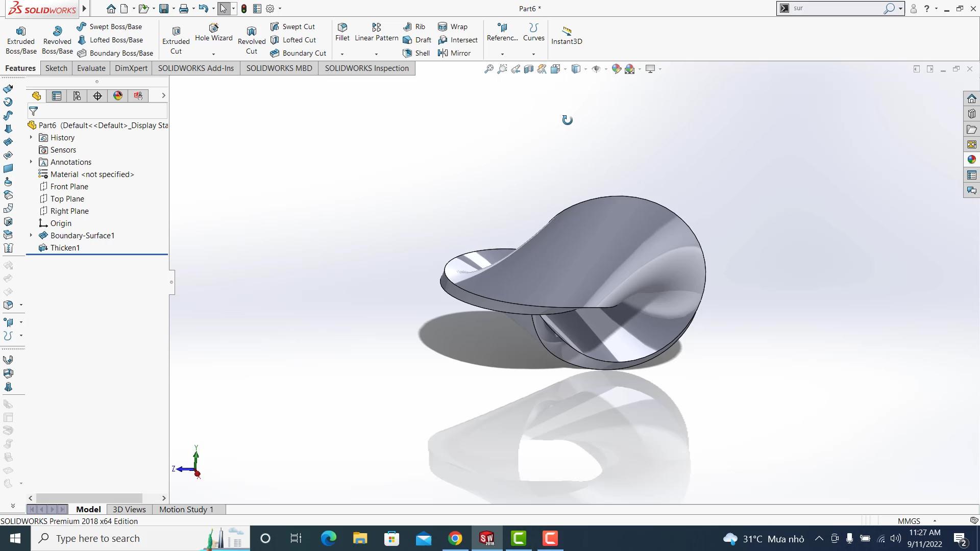Open the SOLIDWORKS MBD tab

pos(279,68)
